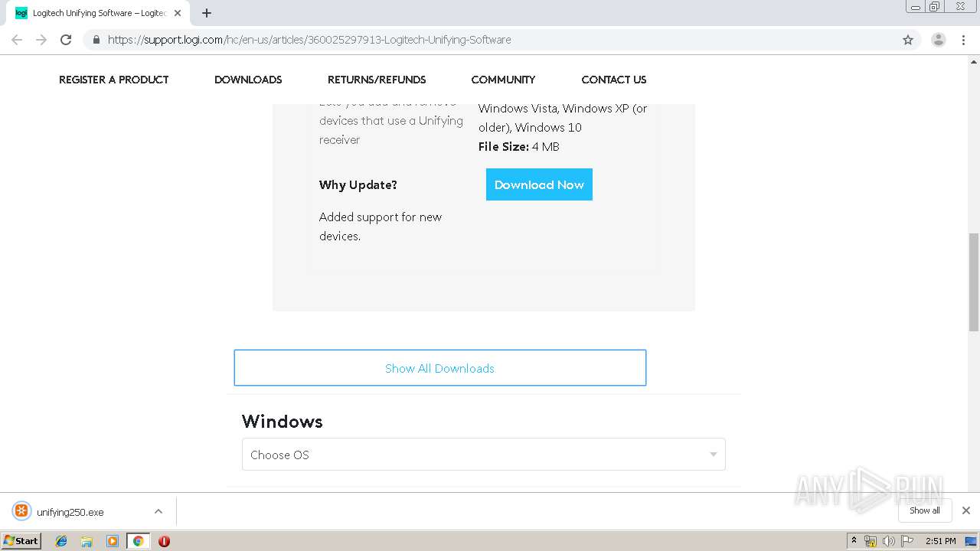Open CONTACT US page
The width and height of the screenshot is (980, 551).
click(x=613, y=80)
